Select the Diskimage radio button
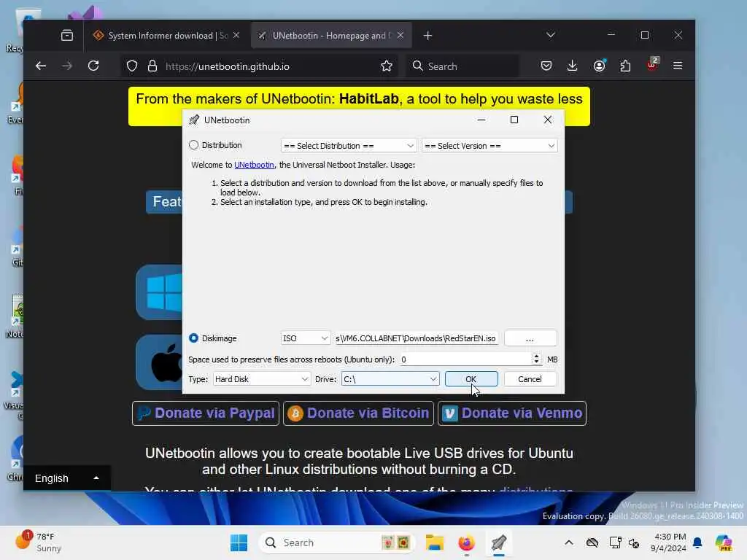 (193, 338)
